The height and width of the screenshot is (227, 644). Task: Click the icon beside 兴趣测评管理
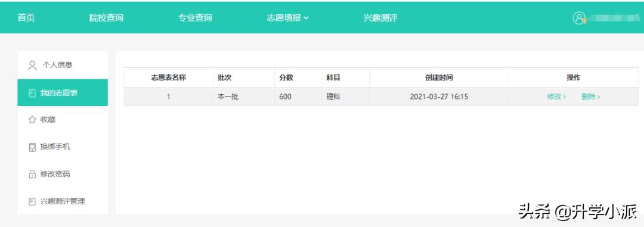[x=32, y=201]
